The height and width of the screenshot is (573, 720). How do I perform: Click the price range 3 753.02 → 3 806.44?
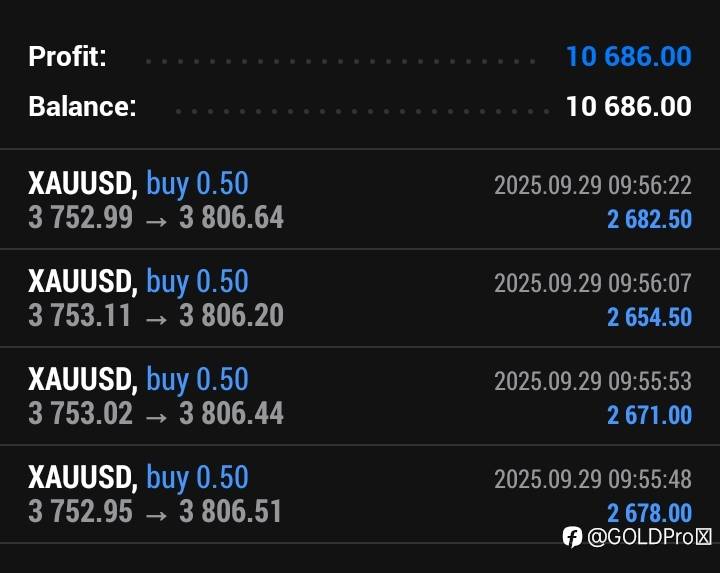pyautogui.click(x=156, y=413)
